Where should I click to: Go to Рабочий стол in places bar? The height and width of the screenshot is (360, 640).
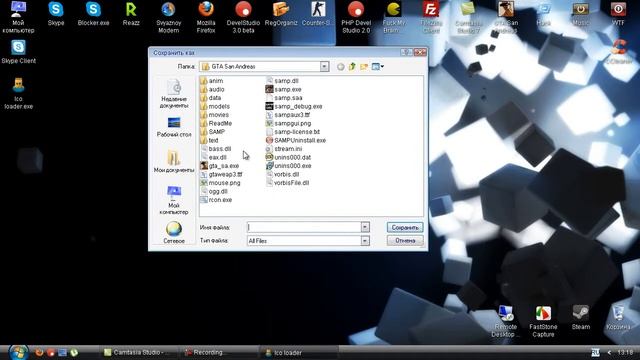174,127
